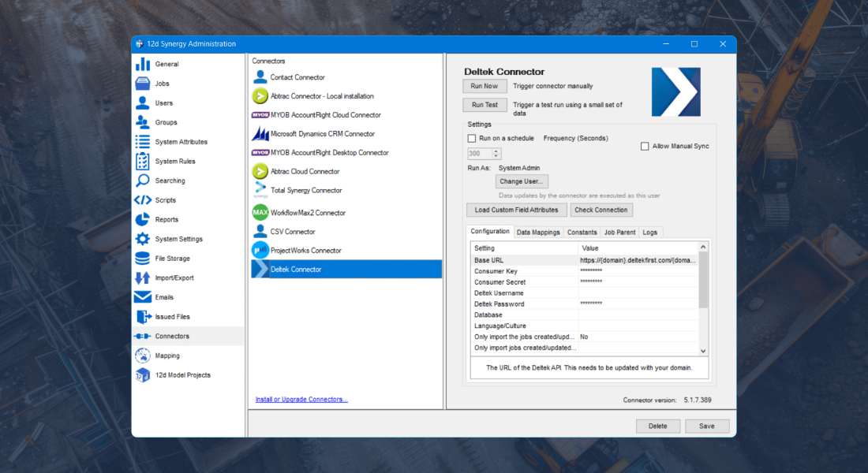Decrease frequency seconds with spinner down arrow
This screenshot has height=473, width=868.
click(496, 157)
